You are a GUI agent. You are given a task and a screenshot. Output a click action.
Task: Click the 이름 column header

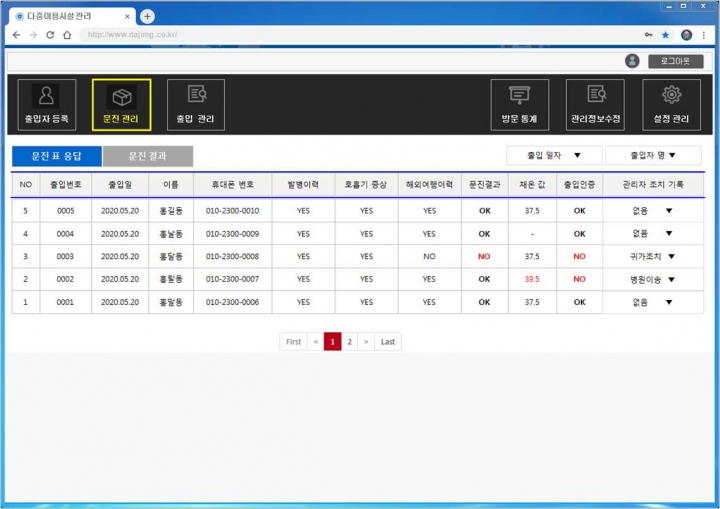[171, 185]
